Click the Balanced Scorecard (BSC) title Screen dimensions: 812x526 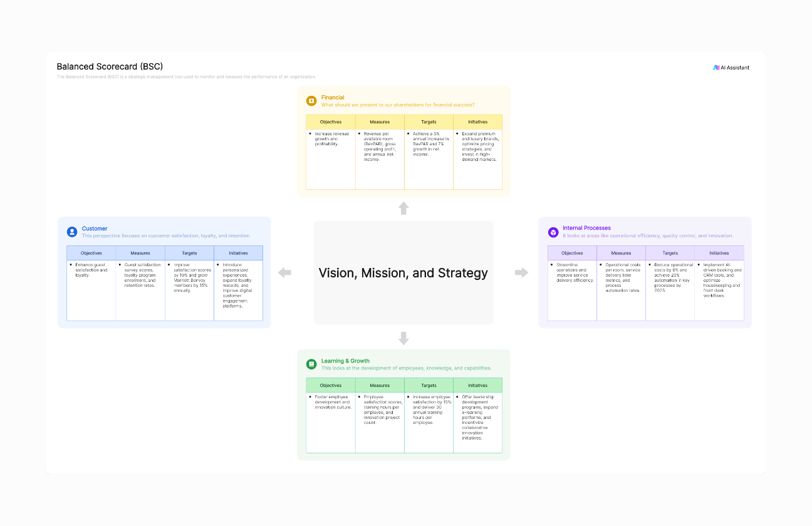110,66
